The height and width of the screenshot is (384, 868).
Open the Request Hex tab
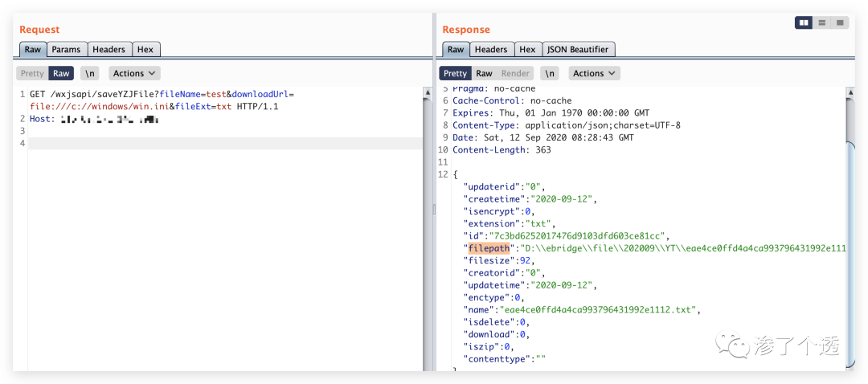(x=145, y=49)
